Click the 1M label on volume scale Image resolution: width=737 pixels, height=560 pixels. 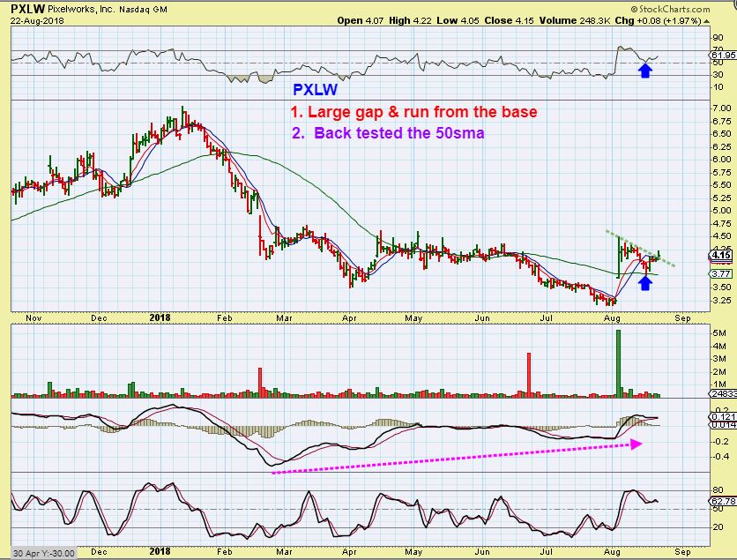point(719,385)
